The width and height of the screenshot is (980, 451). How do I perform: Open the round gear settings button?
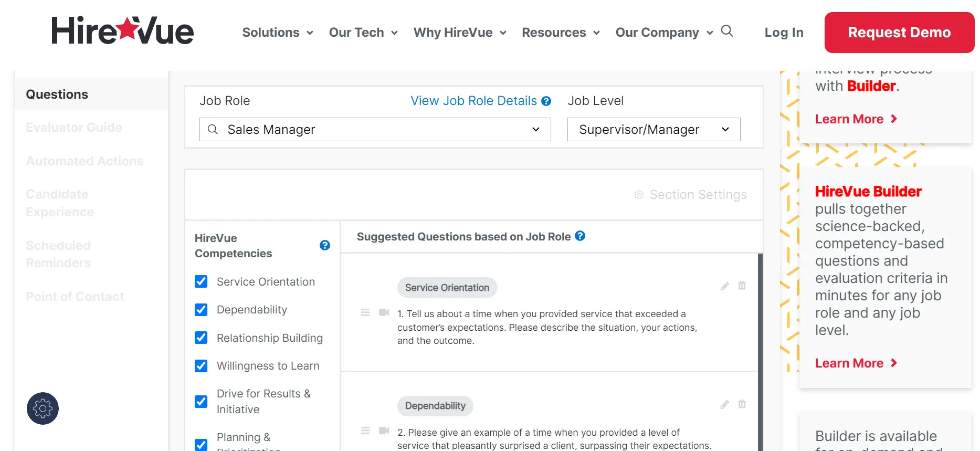pyautogui.click(x=43, y=408)
